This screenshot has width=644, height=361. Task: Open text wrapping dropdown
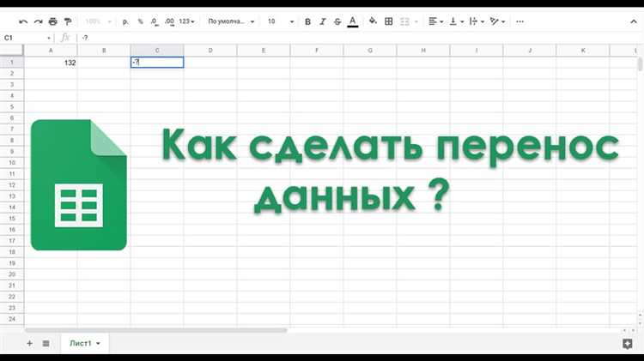click(x=477, y=21)
